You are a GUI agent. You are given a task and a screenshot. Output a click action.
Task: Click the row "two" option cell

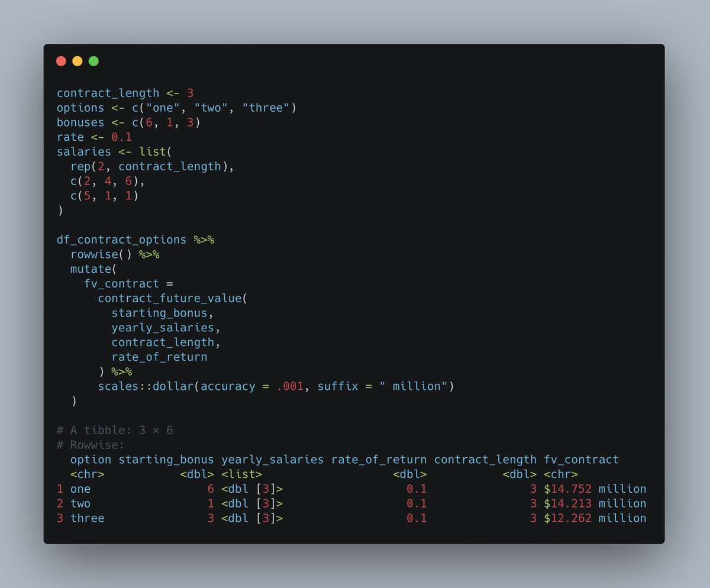[80, 503]
